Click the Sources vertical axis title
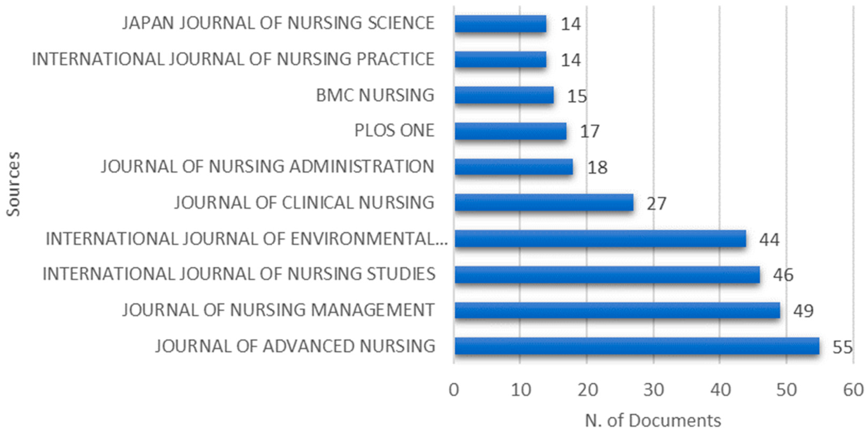 pos(14,184)
